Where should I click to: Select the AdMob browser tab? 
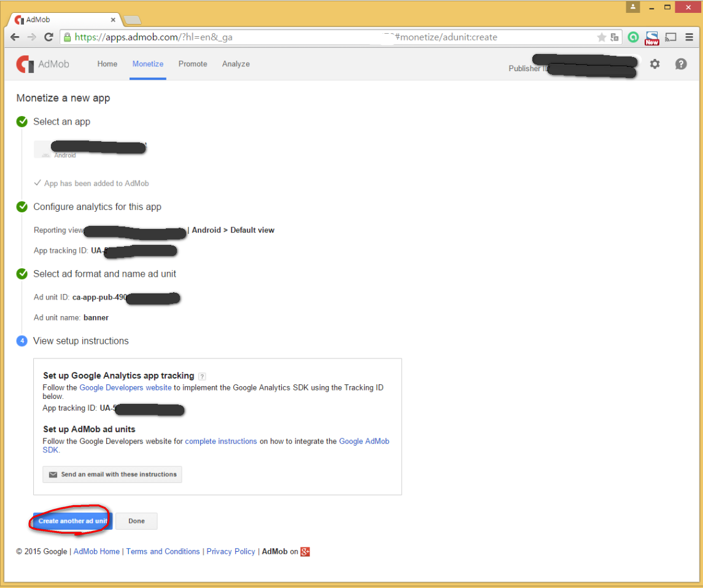coord(65,20)
